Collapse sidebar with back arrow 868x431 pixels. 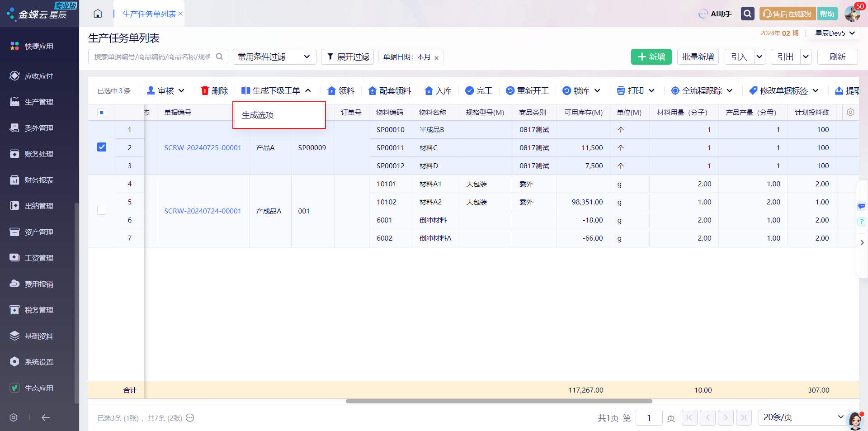(46, 417)
